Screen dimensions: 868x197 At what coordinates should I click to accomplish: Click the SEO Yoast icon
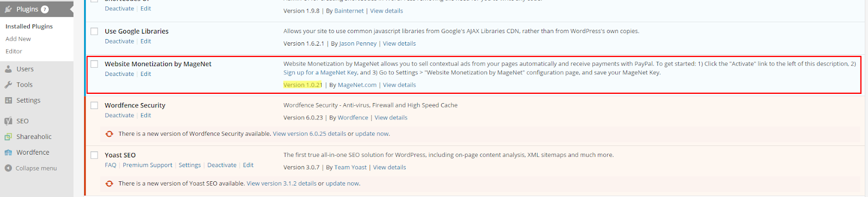pyautogui.click(x=9, y=121)
